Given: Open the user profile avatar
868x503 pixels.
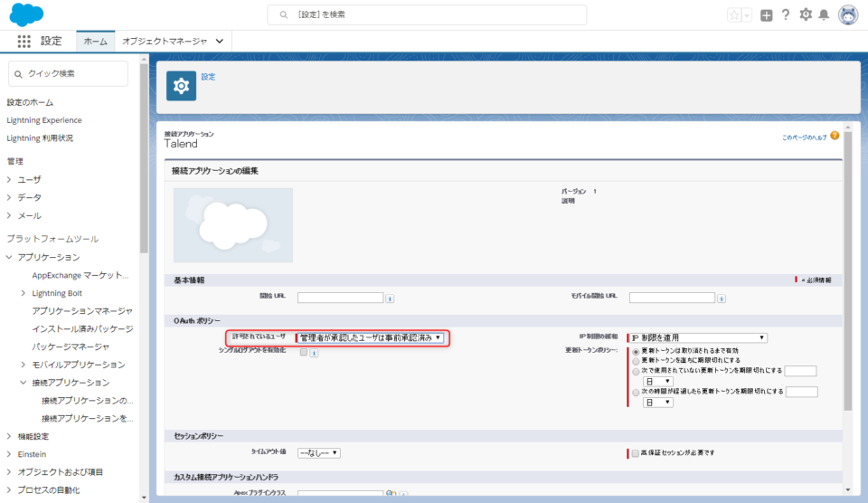Looking at the screenshot, I should [848, 15].
